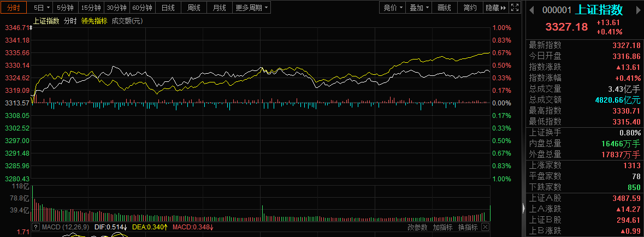Viewport: 644px width, 237px height.
Task: Collapse the side panel via splitter arrow
Action: (523, 208)
